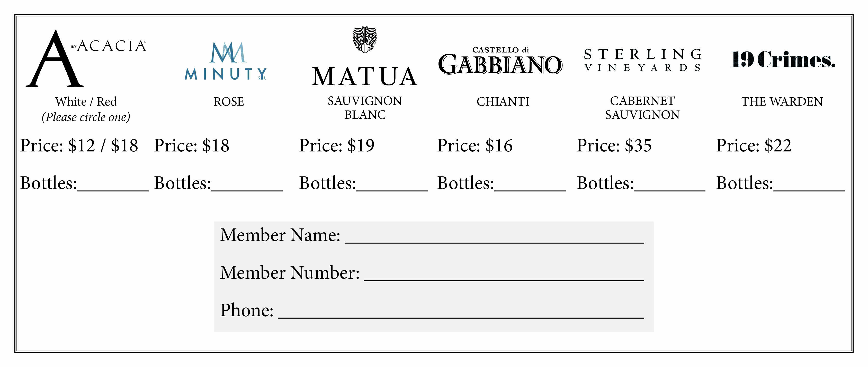Click the MATUA wordmark text

pos(365,77)
